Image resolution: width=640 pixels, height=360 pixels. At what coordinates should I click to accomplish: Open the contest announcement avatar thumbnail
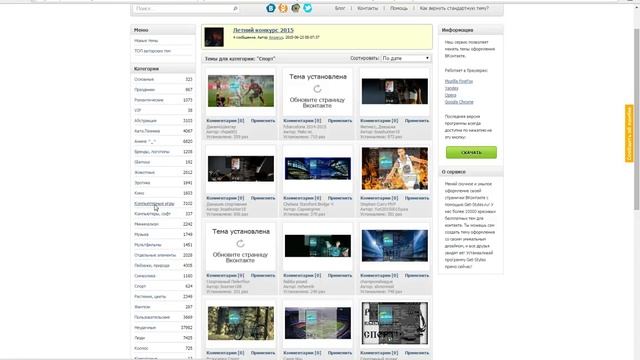(214, 37)
